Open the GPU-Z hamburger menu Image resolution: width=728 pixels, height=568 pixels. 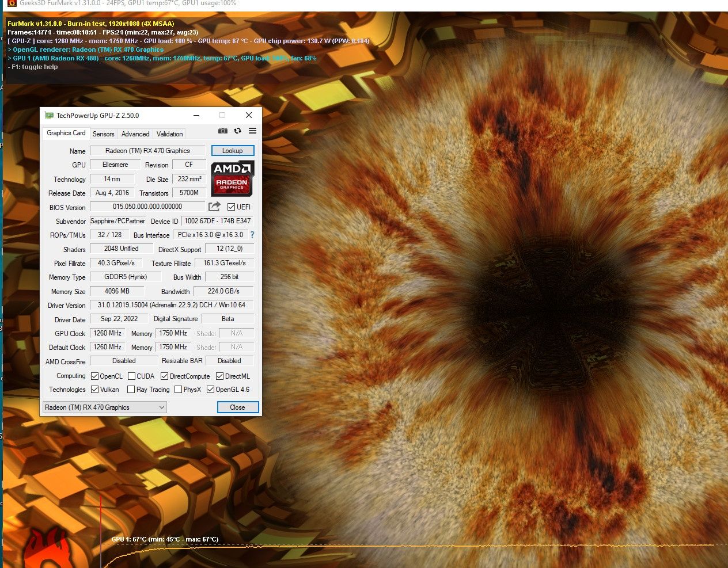(x=252, y=131)
